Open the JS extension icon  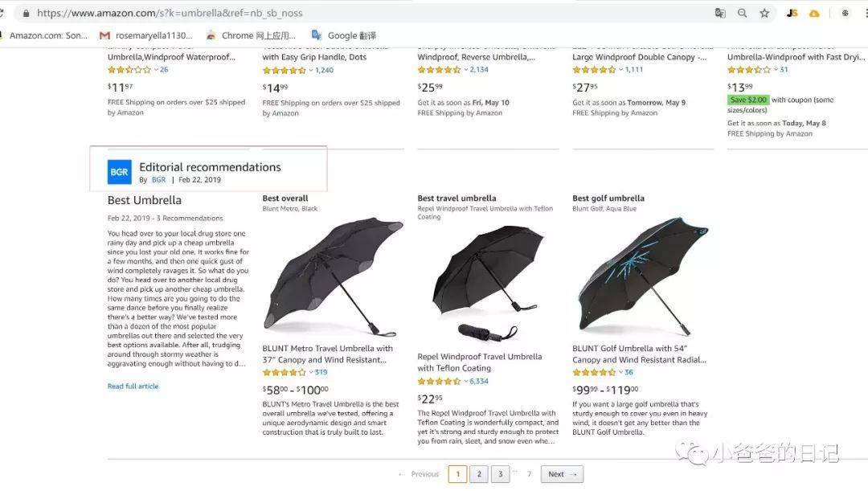tap(792, 13)
